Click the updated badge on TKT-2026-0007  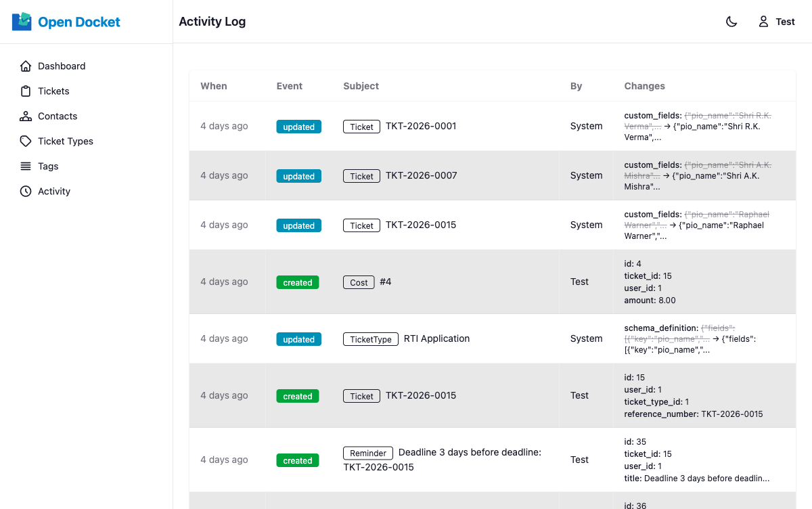pyautogui.click(x=298, y=176)
